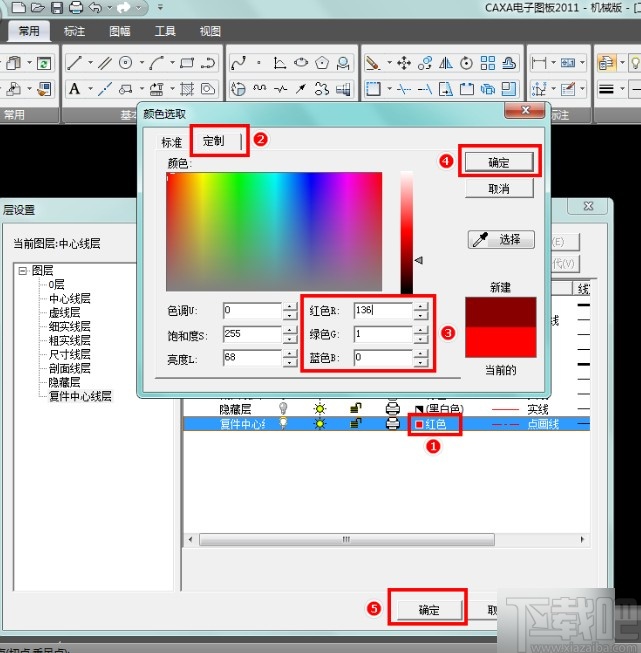Screen dimensions: 641x653
Task: Increase the 蓝色B value with up stepper
Action: point(420,353)
